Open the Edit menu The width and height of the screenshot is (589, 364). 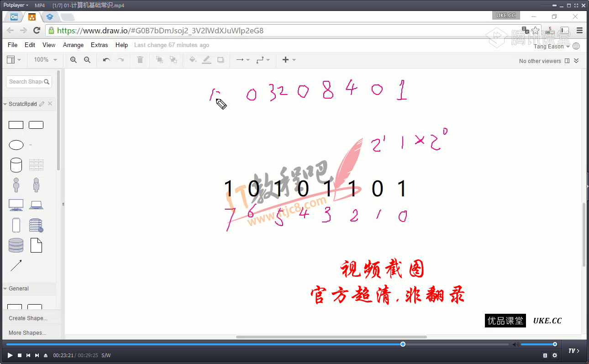click(30, 45)
